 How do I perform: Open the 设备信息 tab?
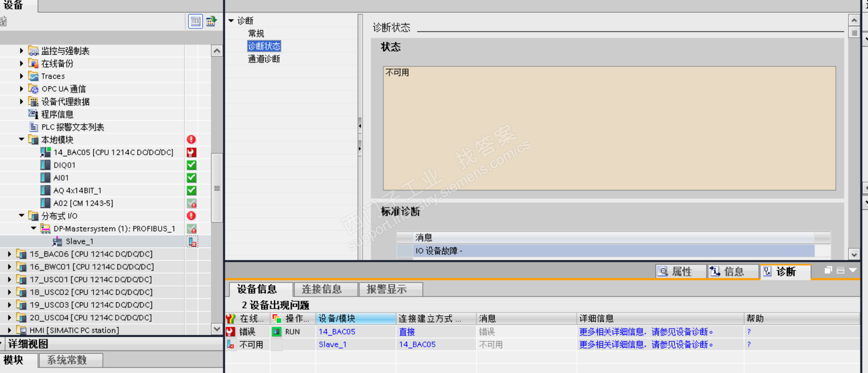click(261, 290)
